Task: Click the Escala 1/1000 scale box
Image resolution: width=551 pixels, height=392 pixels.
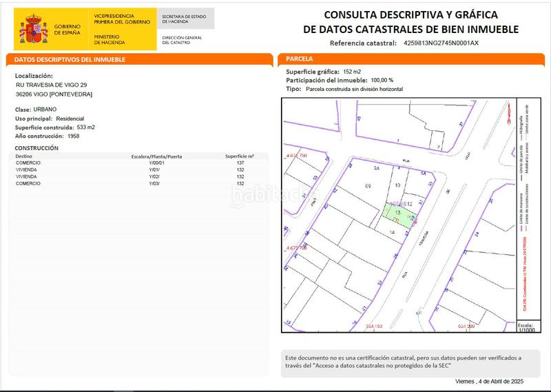Action: pos(527,327)
